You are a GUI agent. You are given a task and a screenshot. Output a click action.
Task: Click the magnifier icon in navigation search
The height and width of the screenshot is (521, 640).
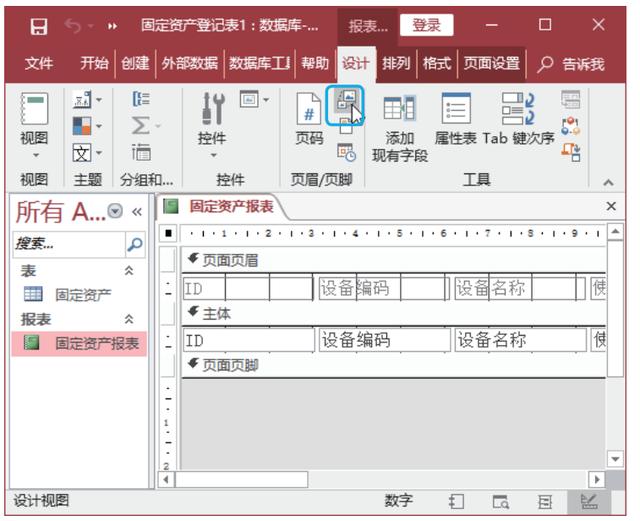[x=135, y=244]
